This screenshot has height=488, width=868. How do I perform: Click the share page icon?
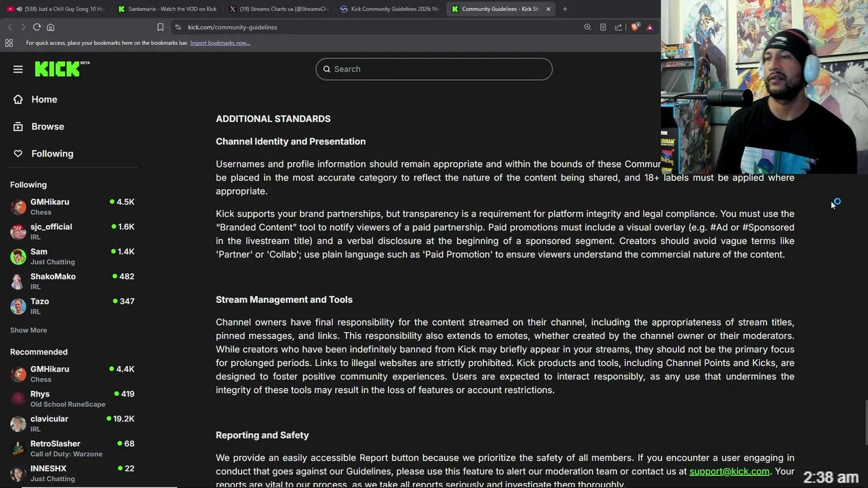pos(618,27)
